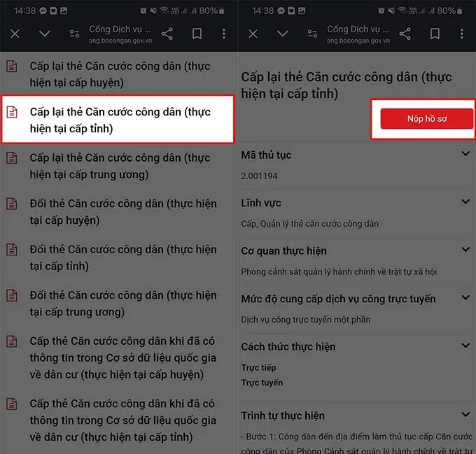Open 'Cấp lại thẻ Căn cước (cấp trung ương)' link

[x=120, y=166]
